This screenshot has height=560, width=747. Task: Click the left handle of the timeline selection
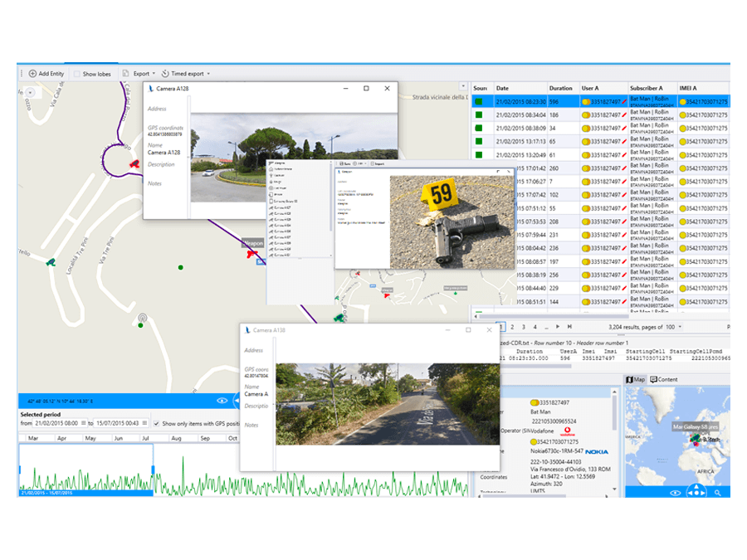coord(20,470)
